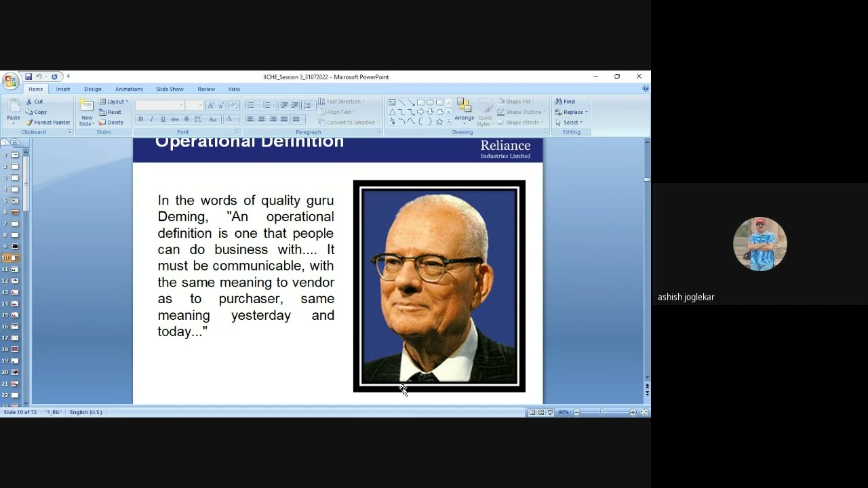868x488 pixels.
Task: Switch to the Design tab
Action: coord(93,89)
